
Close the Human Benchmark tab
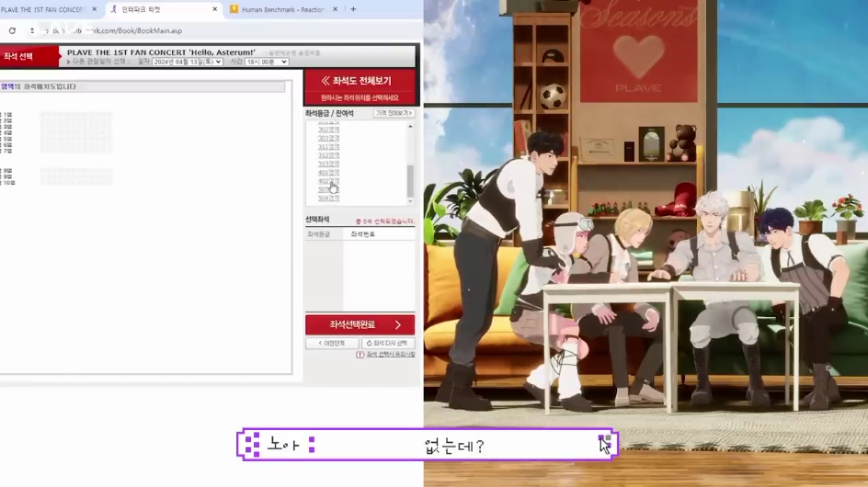[x=334, y=9]
